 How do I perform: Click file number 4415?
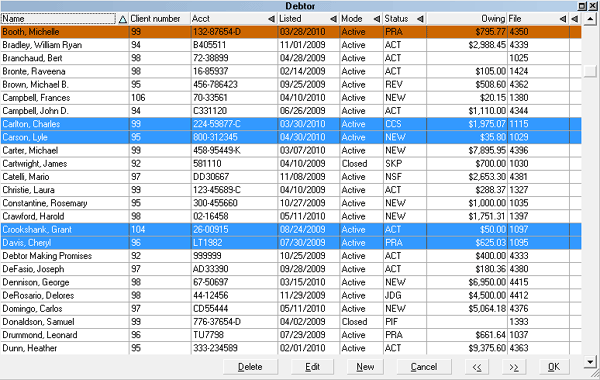click(x=518, y=282)
